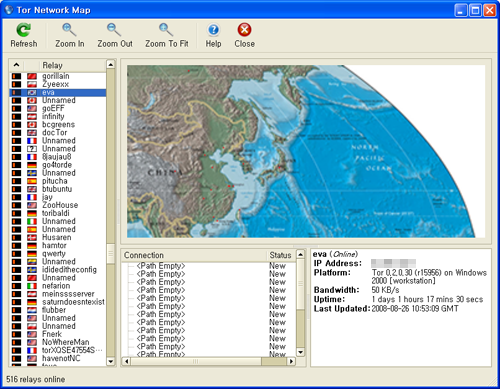Select the havenotNC relay
Screen dimensions: 500x389
pos(58,358)
